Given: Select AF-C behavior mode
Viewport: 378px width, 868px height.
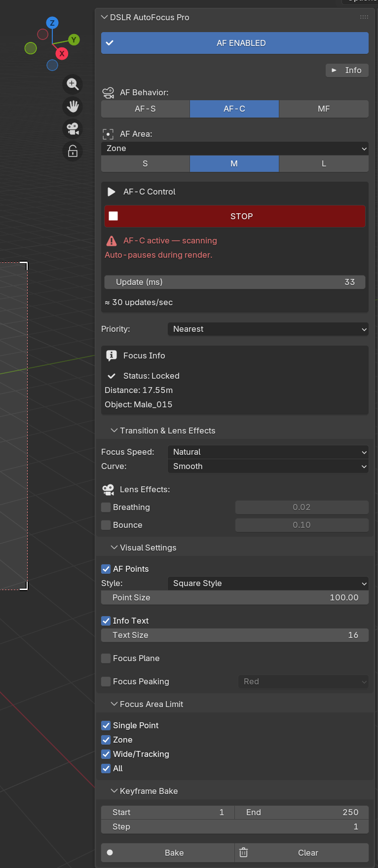Looking at the screenshot, I should point(234,109).
